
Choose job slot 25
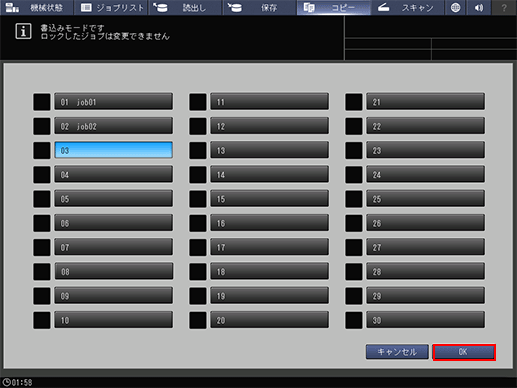[425, 199]
